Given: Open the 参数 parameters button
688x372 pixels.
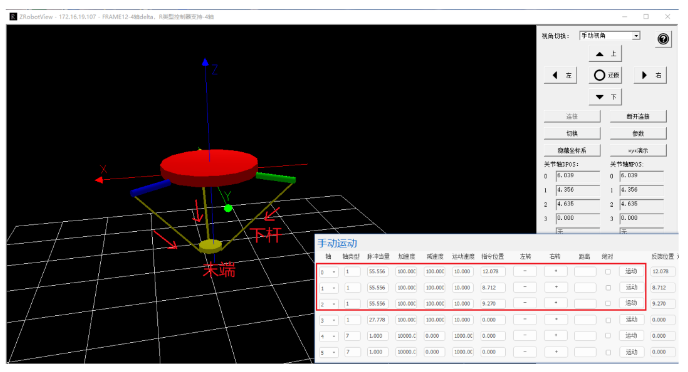Looking at the screenshot, I should (638, 133).
